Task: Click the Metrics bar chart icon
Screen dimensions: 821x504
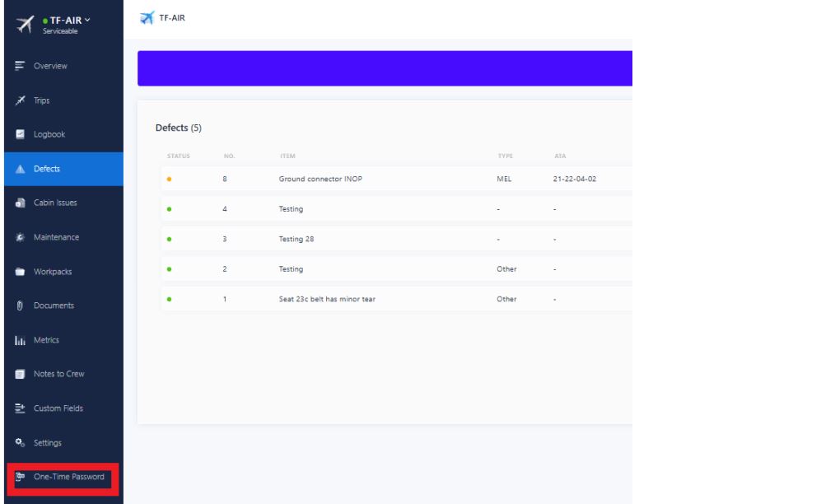Action: click(x=20, y=340)
